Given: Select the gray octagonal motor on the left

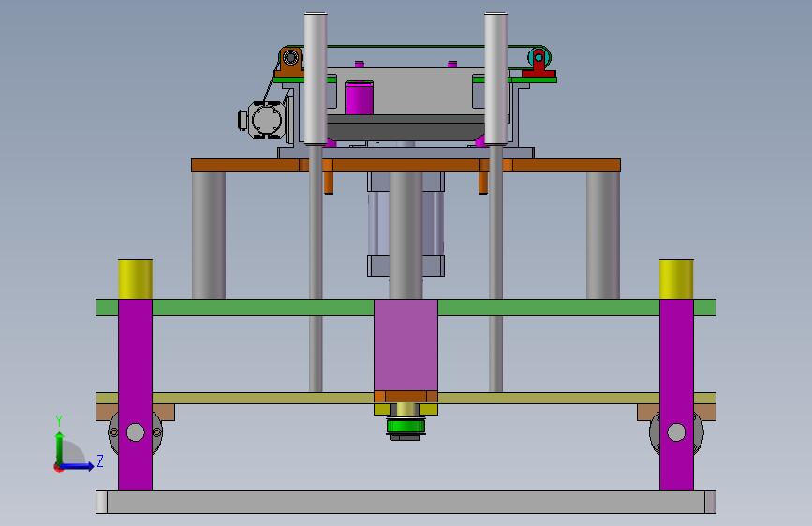Looking at the screenshot, I should coord(266,120).
